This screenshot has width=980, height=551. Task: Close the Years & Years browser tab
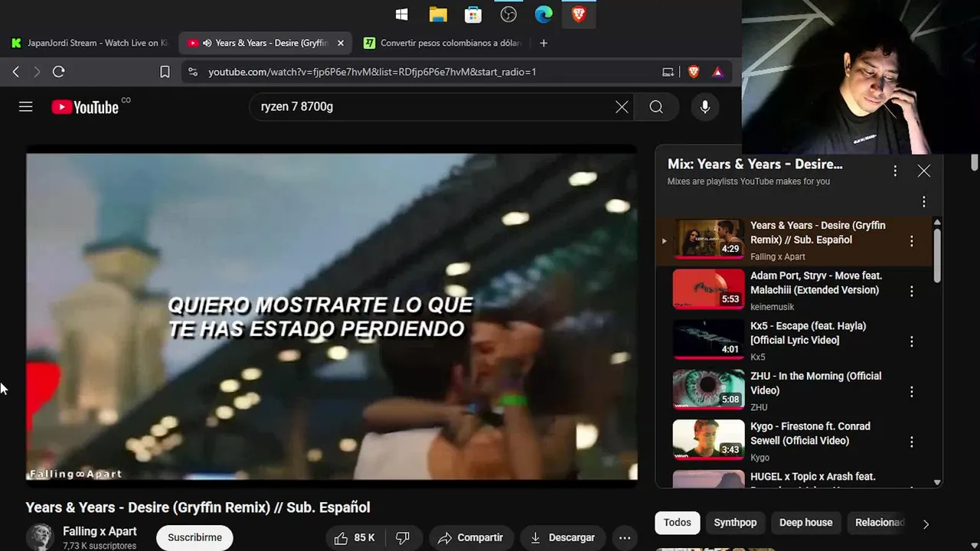pyautogui.click(x=341, y=43)
